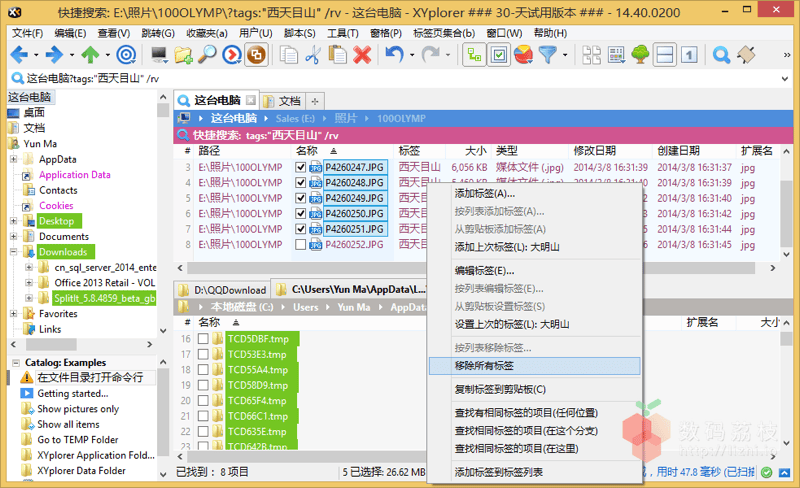Sort upper list by 类型 column header
Image resolution: width=800 pixels, height=488 pixels.
pyautogui.click(x=507, y=151)
